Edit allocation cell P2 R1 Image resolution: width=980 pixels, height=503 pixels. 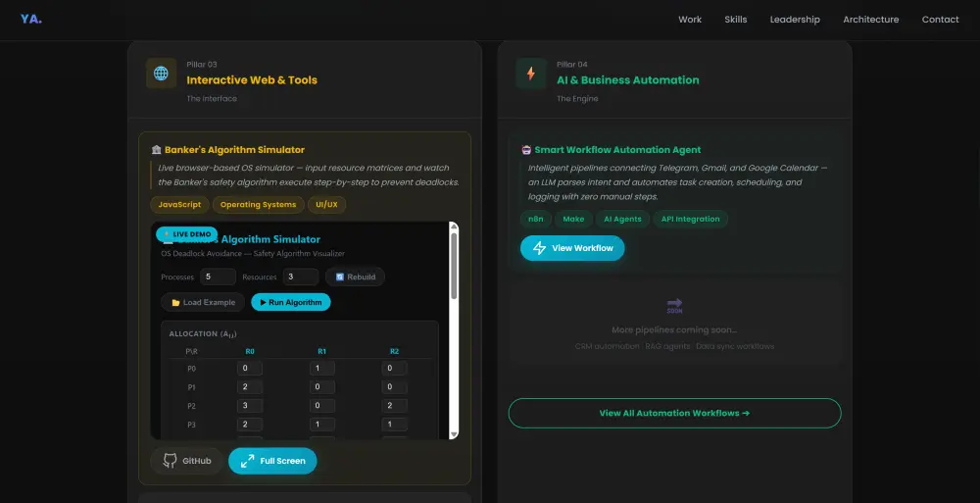point(321,406)
